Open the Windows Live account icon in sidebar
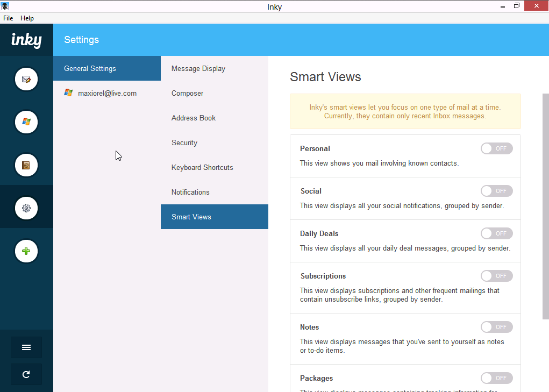The width and height of the screenshot is (549, 392). point(26,122)
